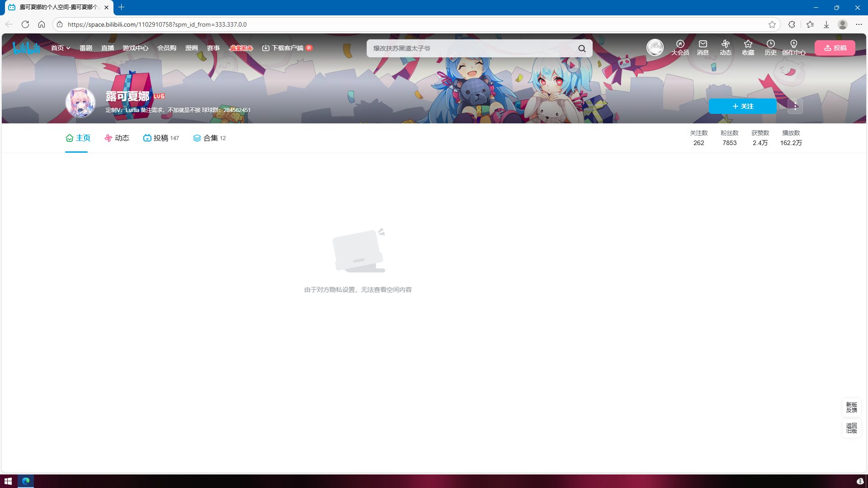Open 会员购 shop link
The width and height of the screenshot is (868, 488).
166,48
